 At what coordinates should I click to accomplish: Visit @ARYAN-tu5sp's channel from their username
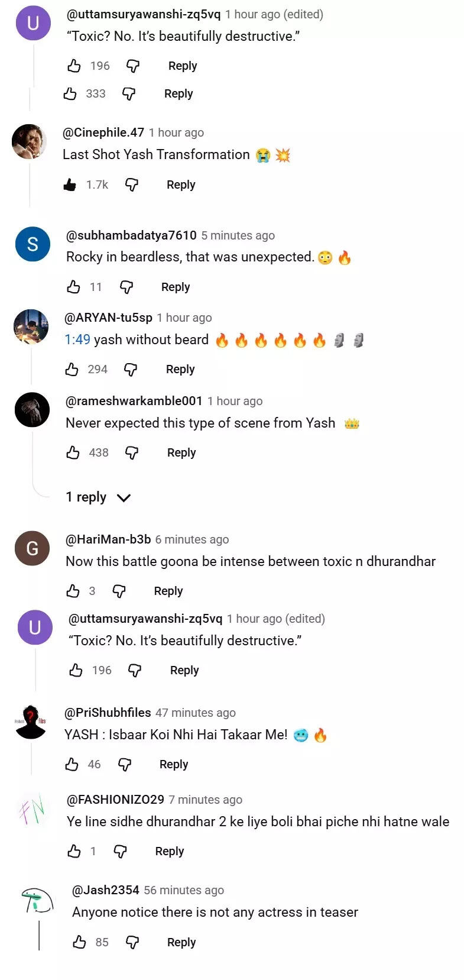pyautogui.click(x=108, y=318)
